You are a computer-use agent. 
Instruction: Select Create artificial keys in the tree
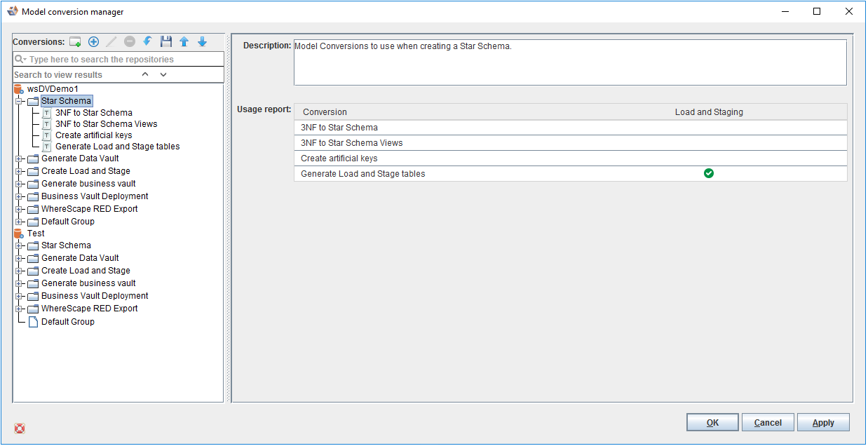pos(93,135)
